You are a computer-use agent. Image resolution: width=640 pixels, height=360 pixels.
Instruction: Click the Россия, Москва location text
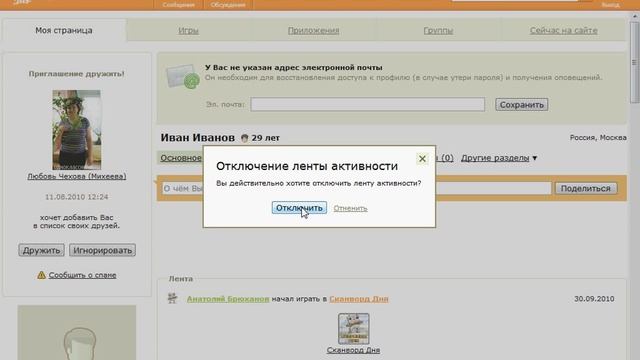click(598, 138)
